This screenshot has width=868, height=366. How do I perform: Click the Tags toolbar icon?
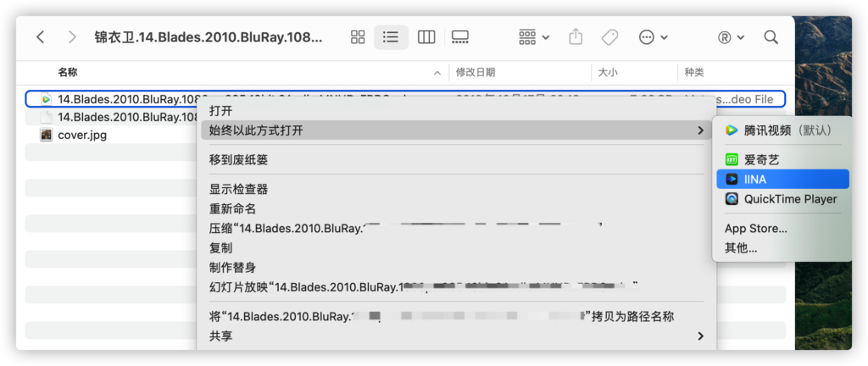click(x=609, y=37)
